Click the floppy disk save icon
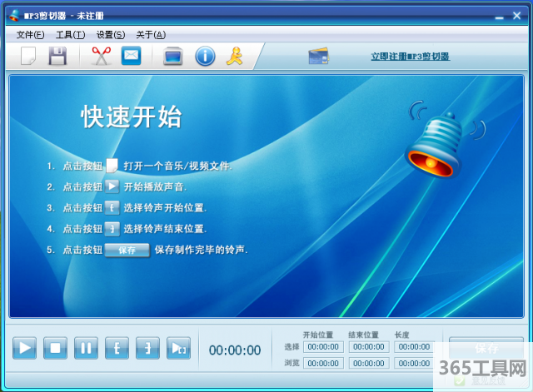The height and width of the screenshot is (392, 533). tap(57, 57)
